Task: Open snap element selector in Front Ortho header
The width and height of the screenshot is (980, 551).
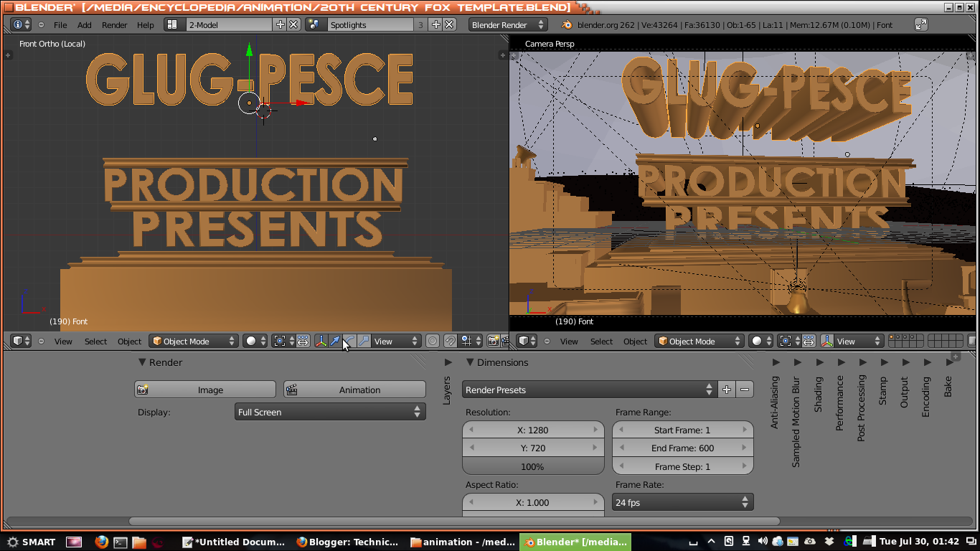Action: pyautogui.click(x=471, y=342)
